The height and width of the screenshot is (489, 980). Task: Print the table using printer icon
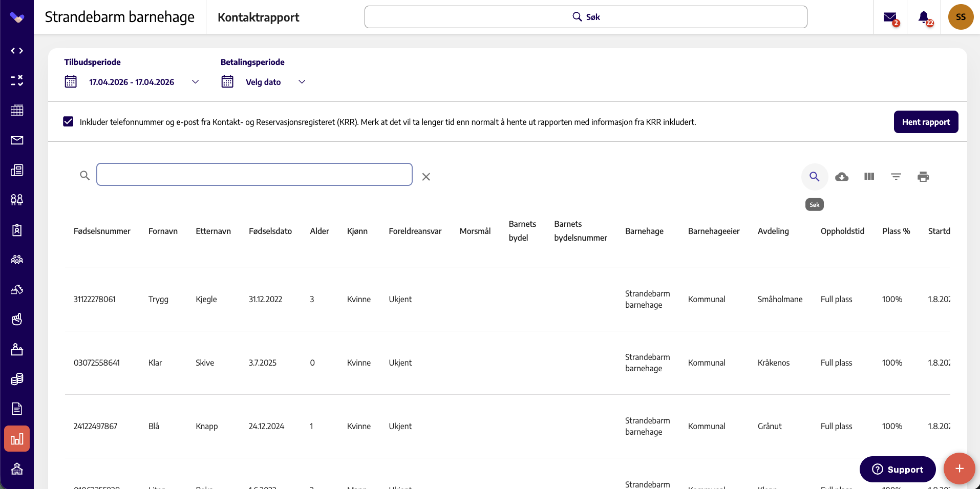[x=923, y=177]
